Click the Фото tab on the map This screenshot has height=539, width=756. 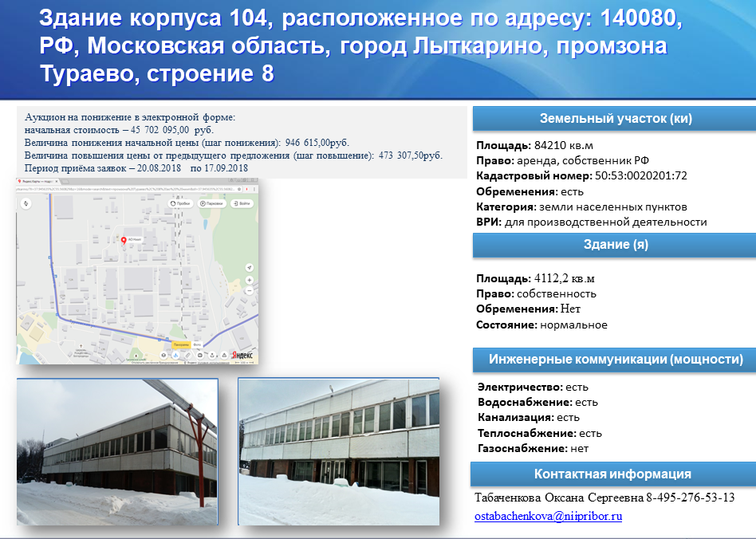click(199, 346)
